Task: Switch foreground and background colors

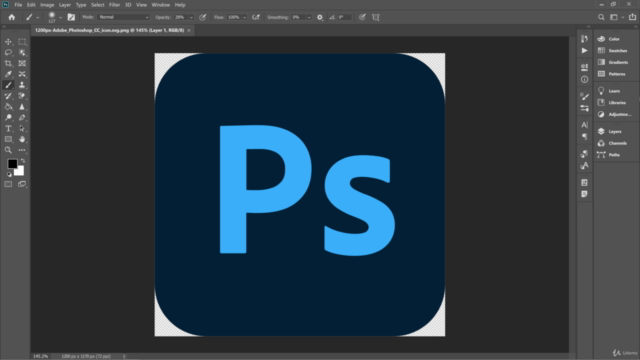Action: tap(22, 161)
